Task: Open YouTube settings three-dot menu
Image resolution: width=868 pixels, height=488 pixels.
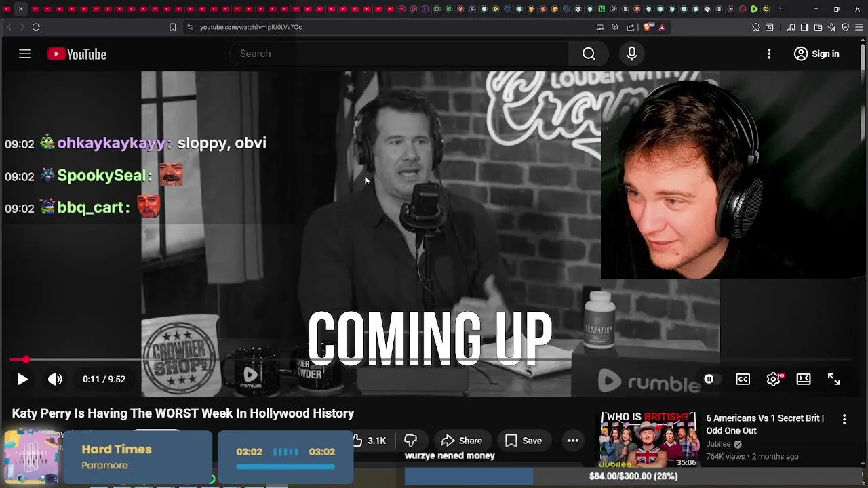Action: (769, 54)
